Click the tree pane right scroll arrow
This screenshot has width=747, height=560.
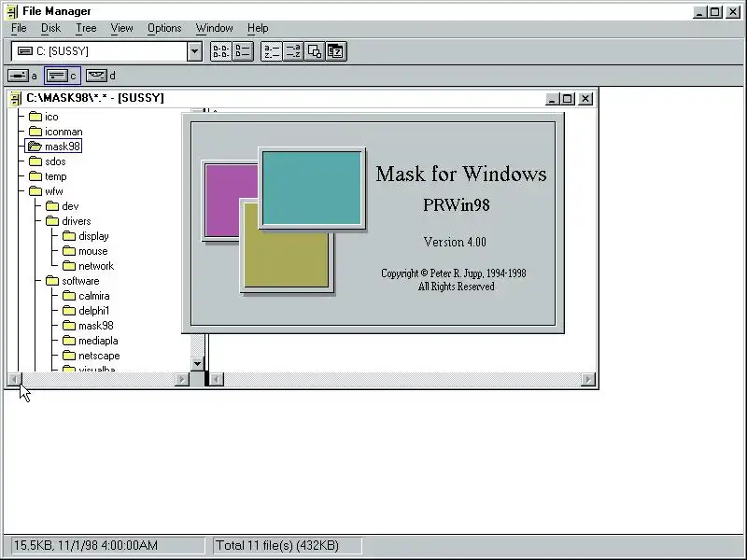[x=182, y=380]
